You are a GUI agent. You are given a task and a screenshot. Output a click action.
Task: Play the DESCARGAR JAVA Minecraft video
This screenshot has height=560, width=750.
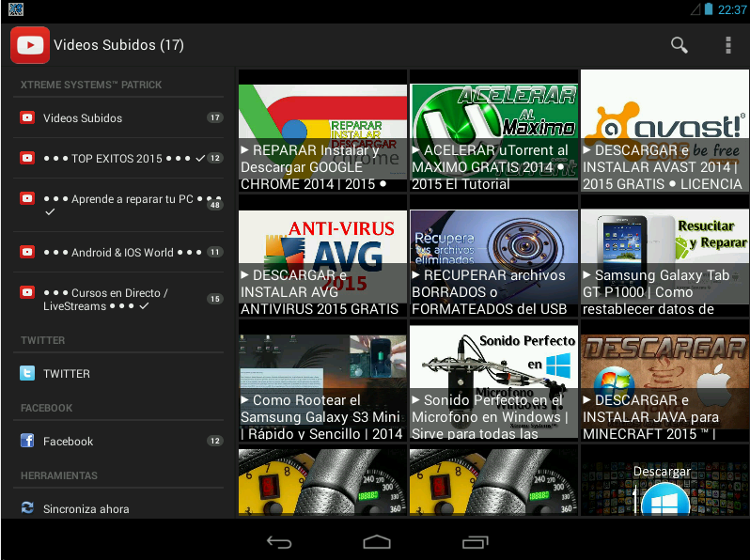664,381
